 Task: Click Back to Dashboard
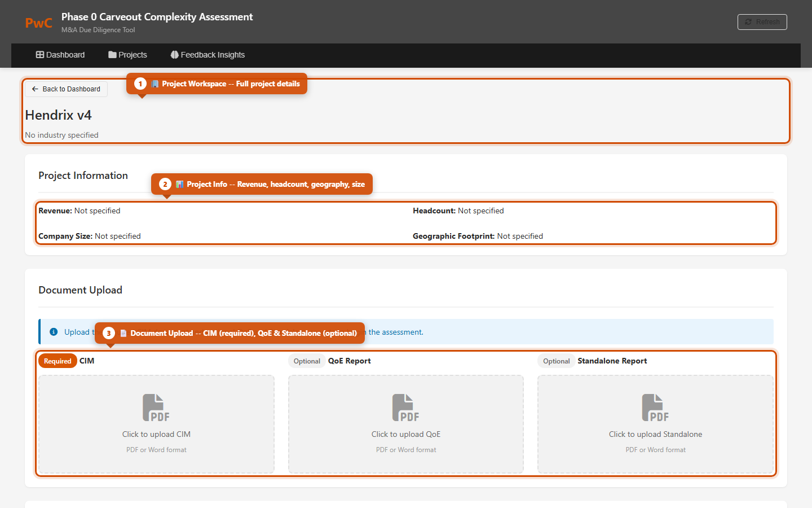pos(65,89)
